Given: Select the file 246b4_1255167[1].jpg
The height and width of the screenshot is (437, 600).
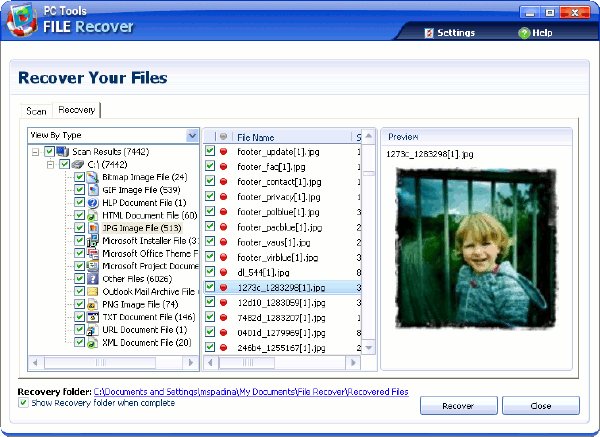Looking at the screenshot, I should pos(281,348).
